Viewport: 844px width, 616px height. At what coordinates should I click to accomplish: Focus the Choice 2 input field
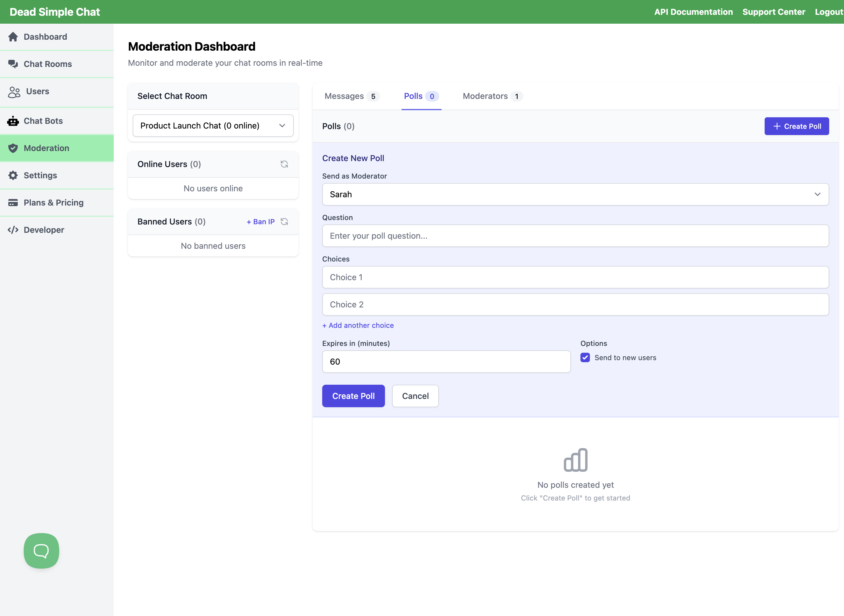[x=575, y=304]
